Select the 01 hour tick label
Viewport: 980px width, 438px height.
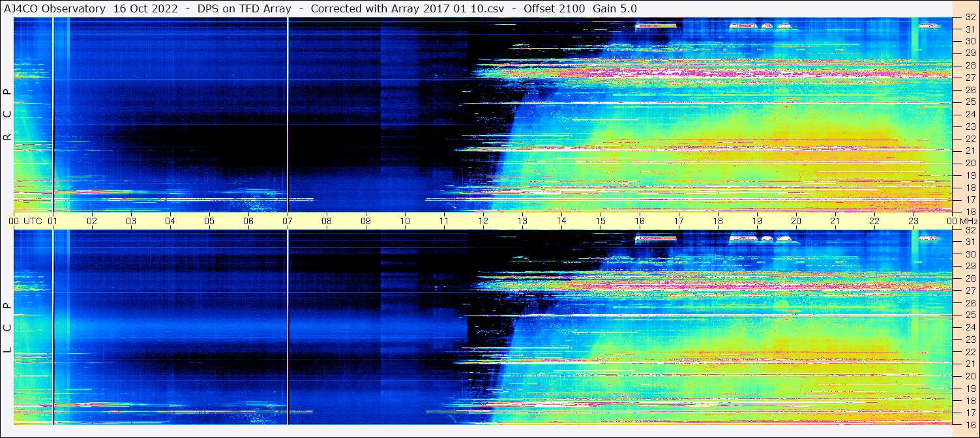pos(53,221)
